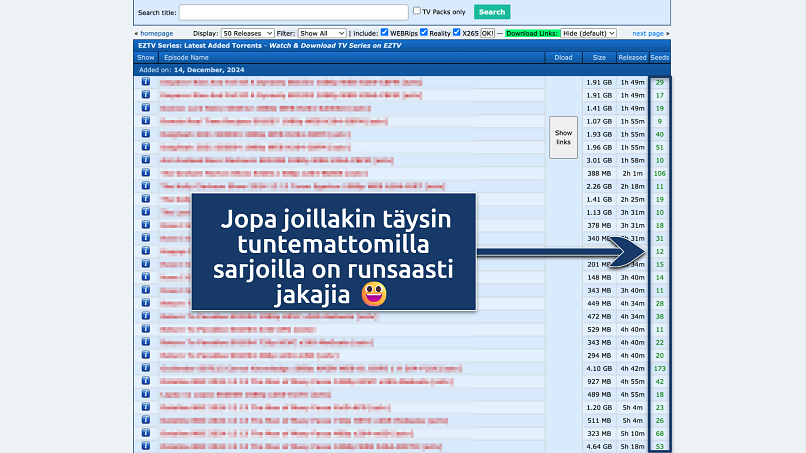
Task: Expand the Show All filter dropdown
Action: pyautogui.click(x=322, y=33)
